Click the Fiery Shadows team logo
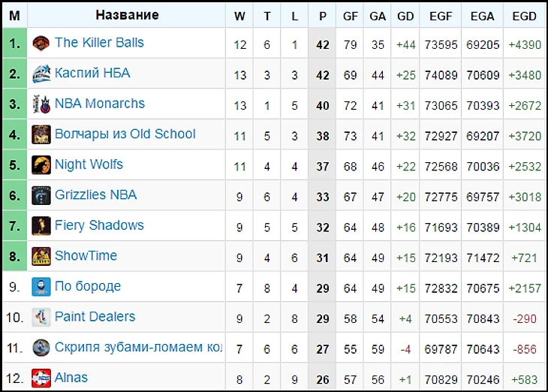This screenshot has width=548, height=392. [x=41, y=226]
